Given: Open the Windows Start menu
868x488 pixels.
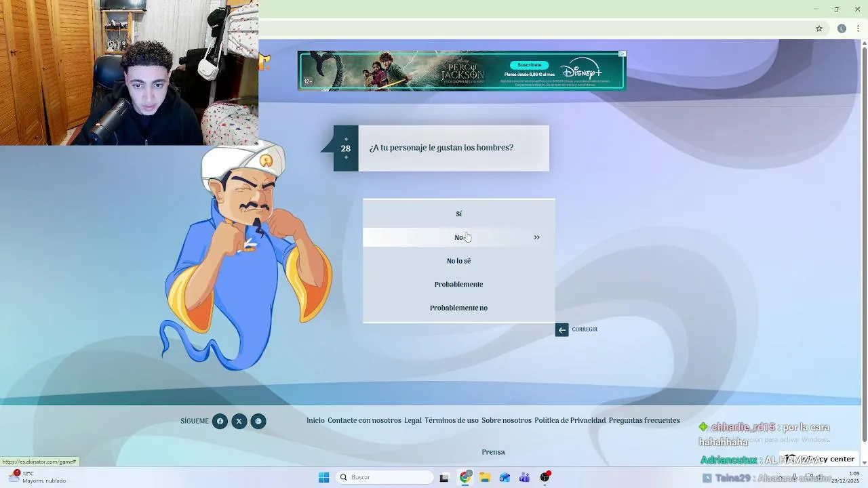Looking at the screenshot, I should [x=324, y=477].
